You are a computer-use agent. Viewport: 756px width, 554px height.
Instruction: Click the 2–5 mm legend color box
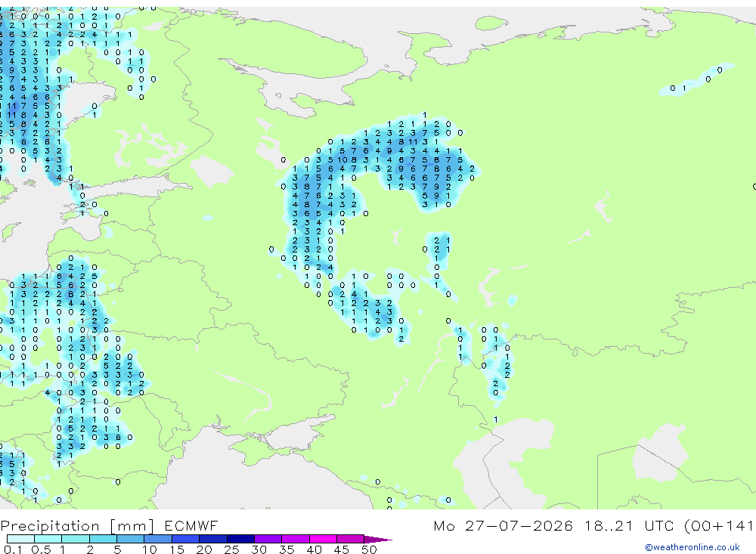[x=103, y=539]
